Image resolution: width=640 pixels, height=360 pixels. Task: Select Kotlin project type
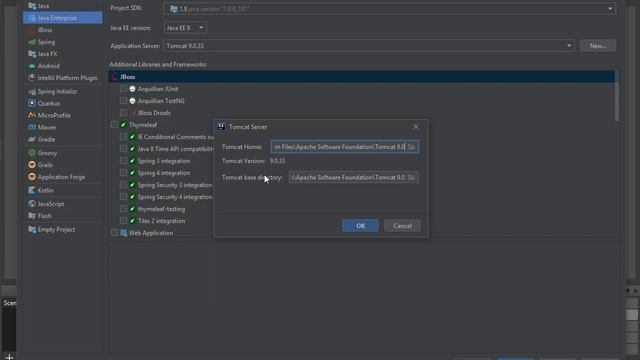(45, 190)
